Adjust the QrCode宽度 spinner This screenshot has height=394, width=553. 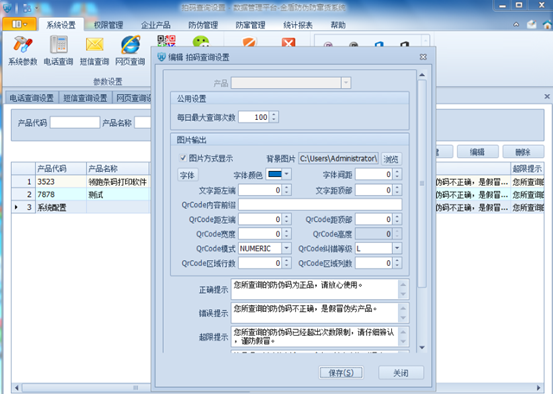point(286,234)
